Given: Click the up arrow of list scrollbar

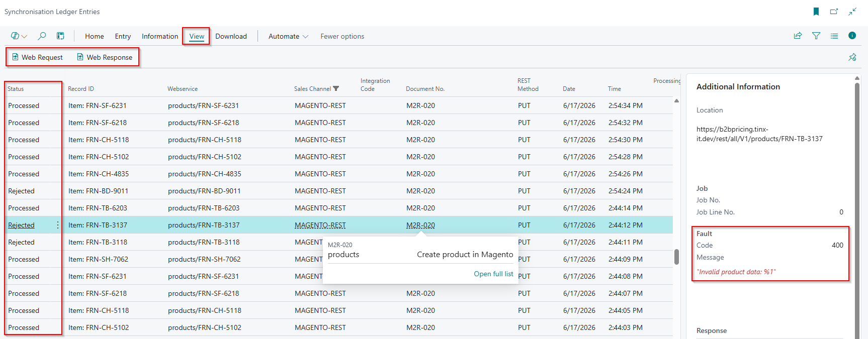Looking at the screenshot, I should click(676, 101).
